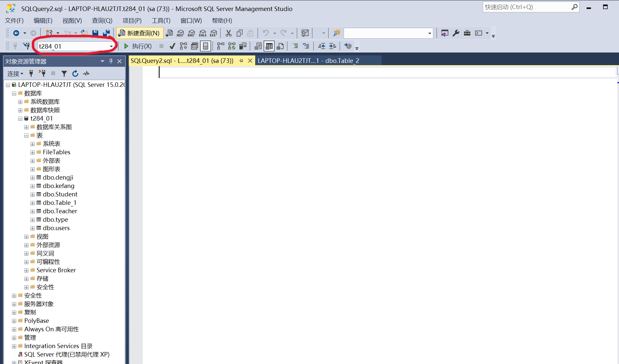Expand the 系统数据库 folder
This screenshot has height=364, width=619.
tap(20, 102)
